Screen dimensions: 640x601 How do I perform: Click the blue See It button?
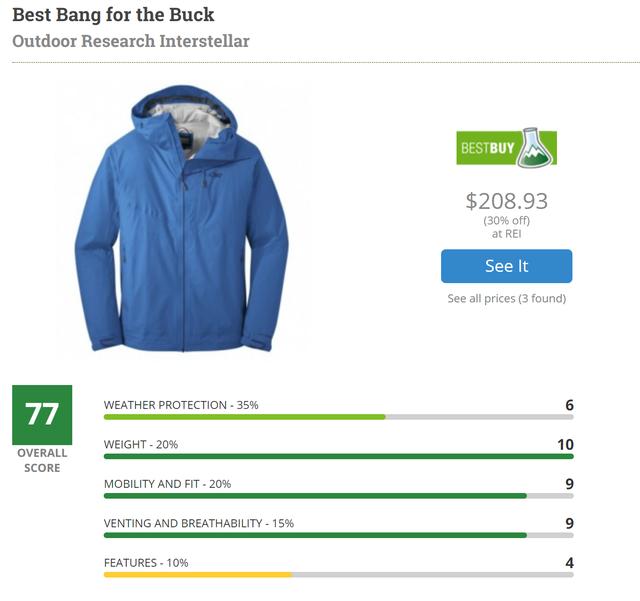pos(506,266)
